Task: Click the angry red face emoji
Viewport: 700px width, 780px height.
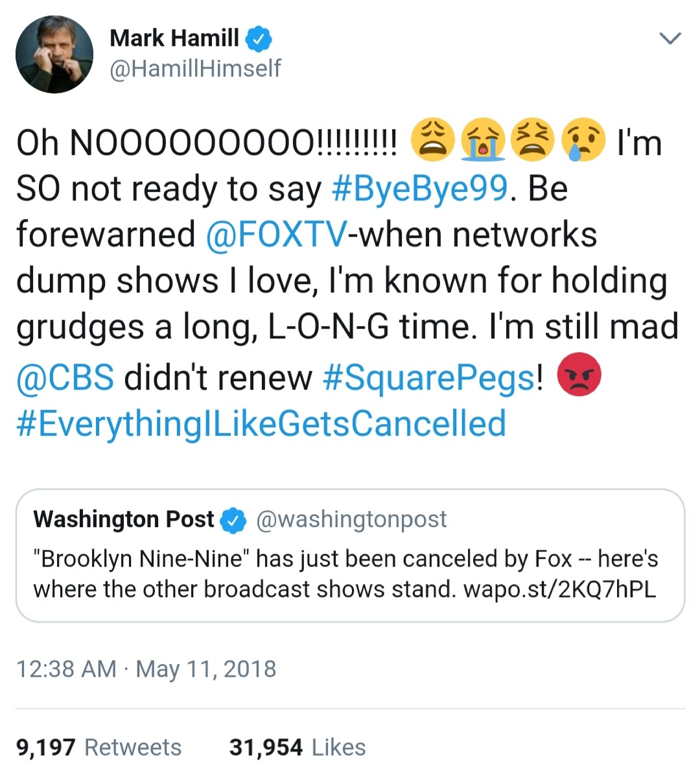Action: [579, 375]
